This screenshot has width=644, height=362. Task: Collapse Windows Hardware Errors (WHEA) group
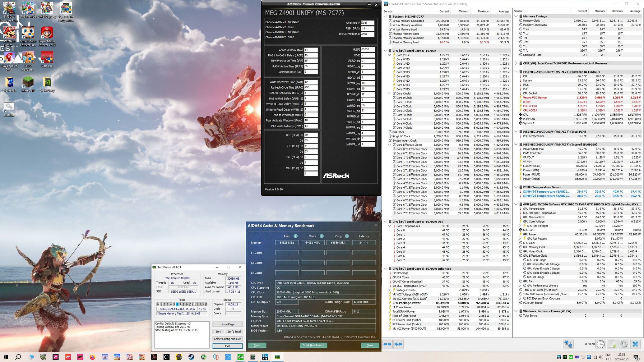516,311
